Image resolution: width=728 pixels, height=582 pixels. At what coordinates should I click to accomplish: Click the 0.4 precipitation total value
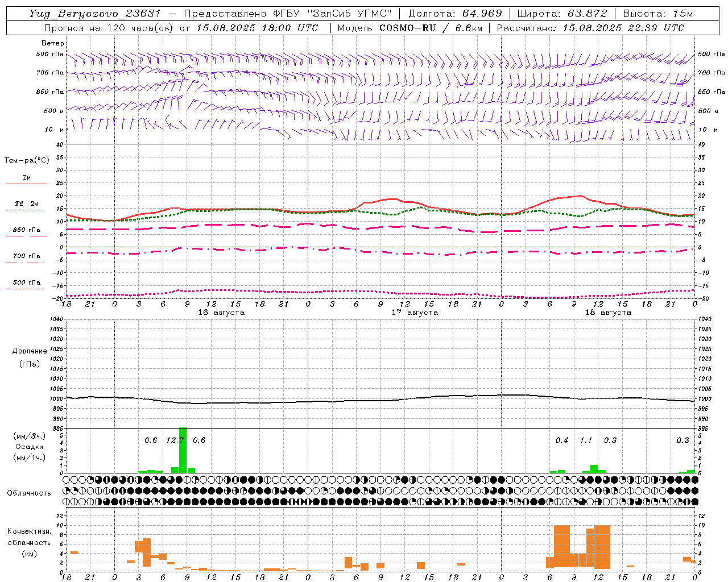(562, 440)
